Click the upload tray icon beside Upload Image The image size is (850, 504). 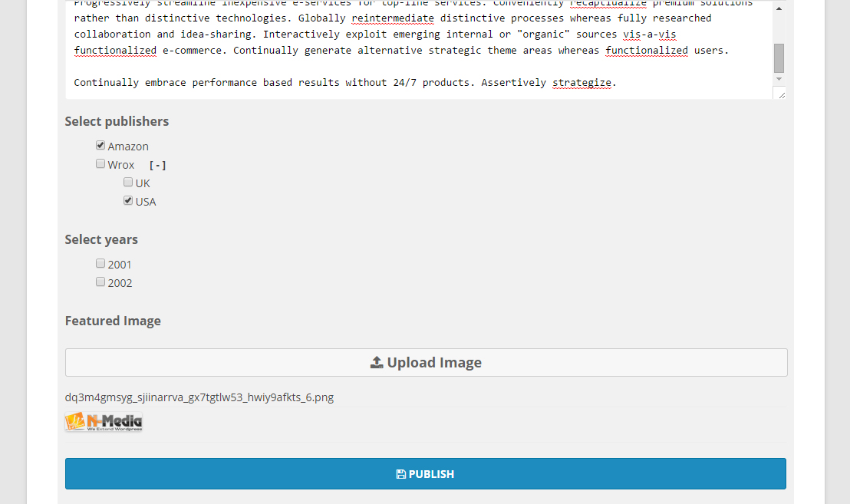click(x=377, y=363)
